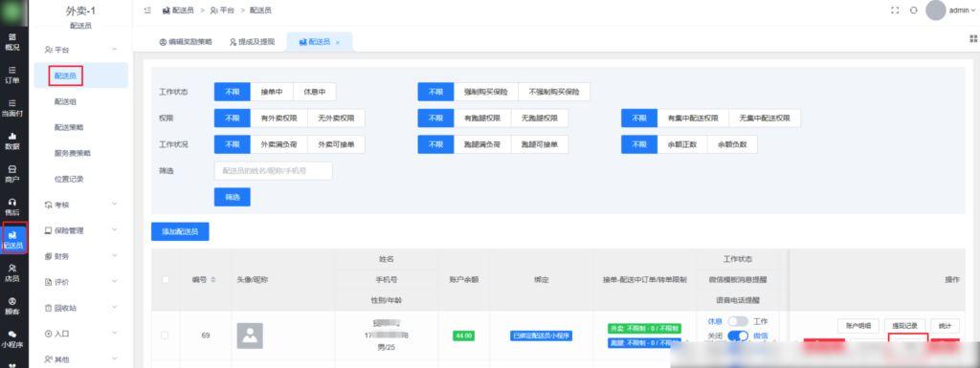Click the blue 已绑定配送员小程序 badge
The image size is (980, 368).
click(x=542, y=336)
